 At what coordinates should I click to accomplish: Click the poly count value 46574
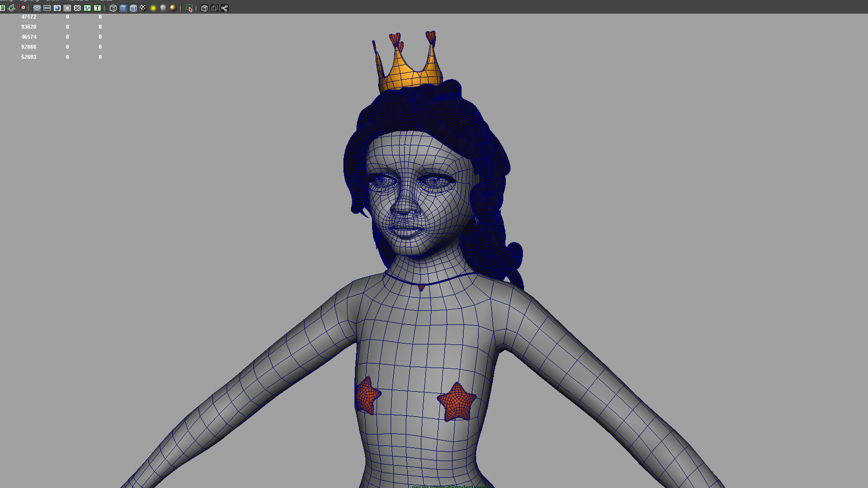[x=28, y=37]
